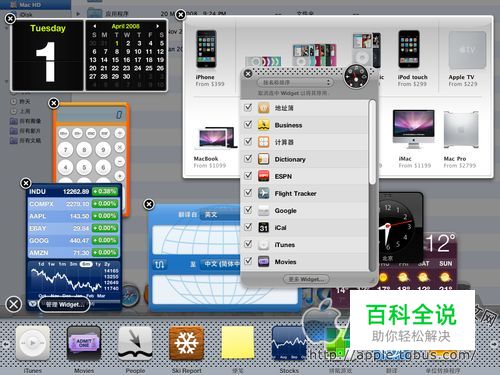Add the yellow Stickies note widget
Screen dimensions: 500x375
[x=238, y=343]
